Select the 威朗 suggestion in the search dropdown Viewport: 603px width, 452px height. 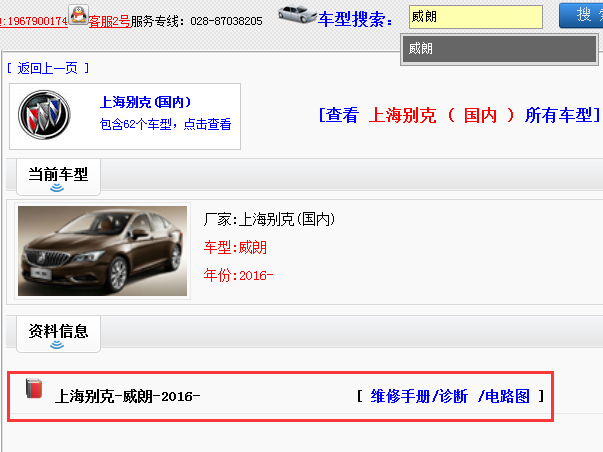[499, 49]
